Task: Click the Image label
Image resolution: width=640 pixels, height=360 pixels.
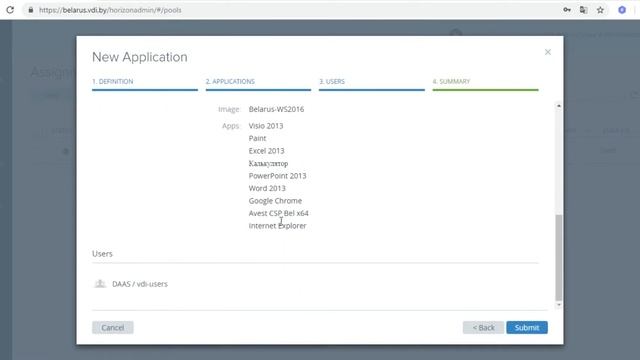Action: pyautogui.click(x=229, y=109)
